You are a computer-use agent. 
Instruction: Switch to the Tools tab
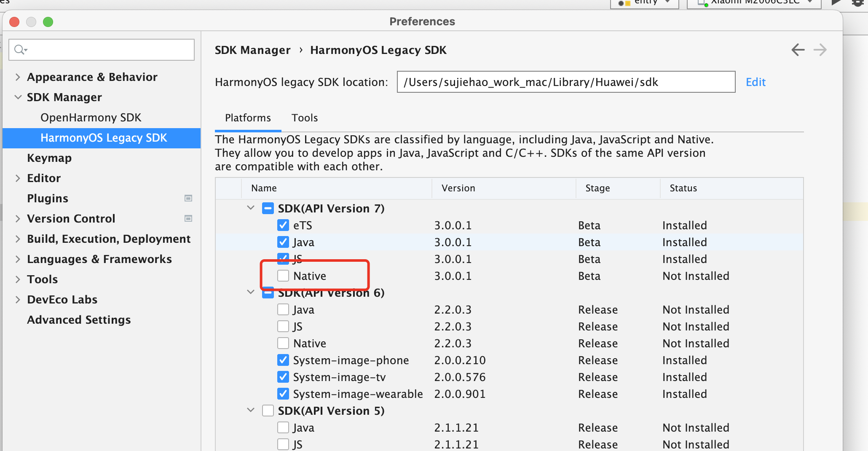(x=305, y=118)
